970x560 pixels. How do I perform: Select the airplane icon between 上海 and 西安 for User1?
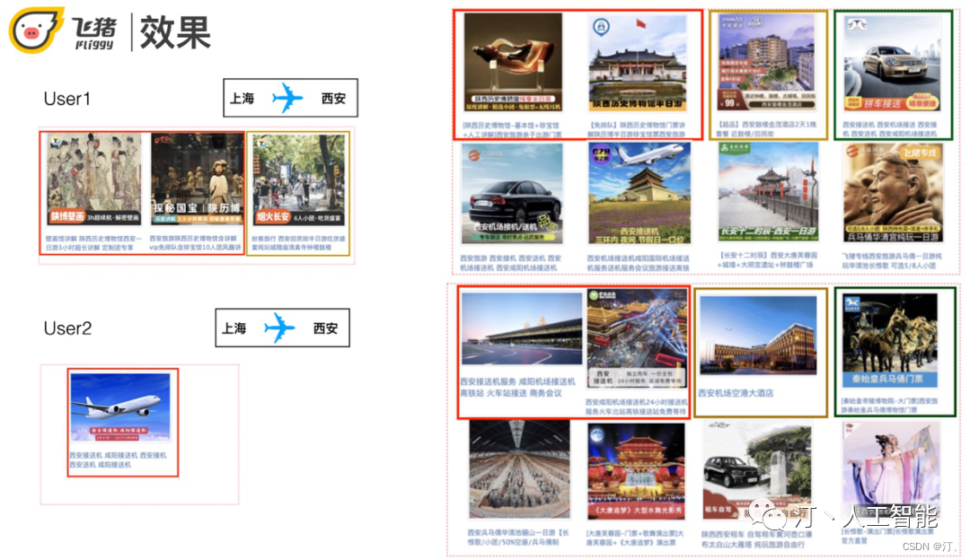coord(288,97)
